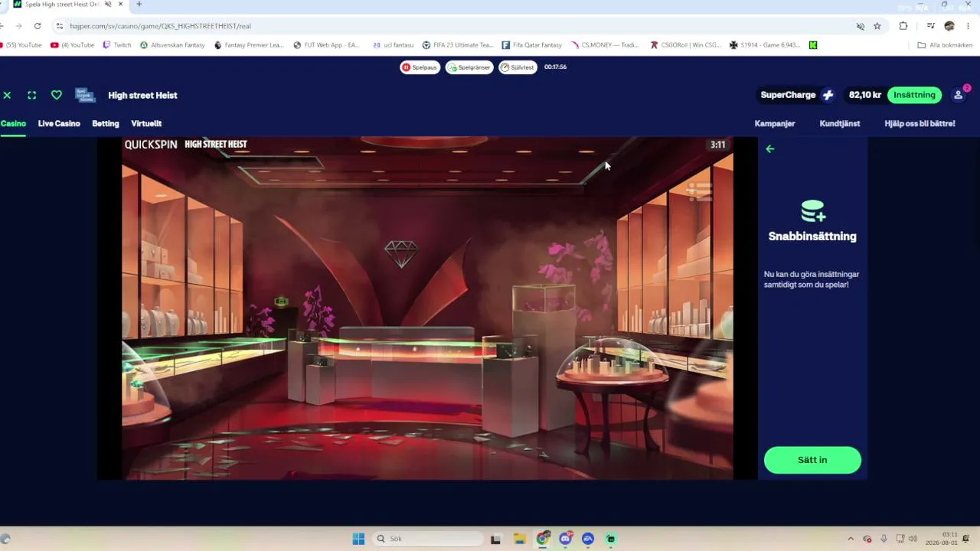The image size is (980, 551).
Task: Open Spelgränser gambling limits
Action: [x=469, y=67]
